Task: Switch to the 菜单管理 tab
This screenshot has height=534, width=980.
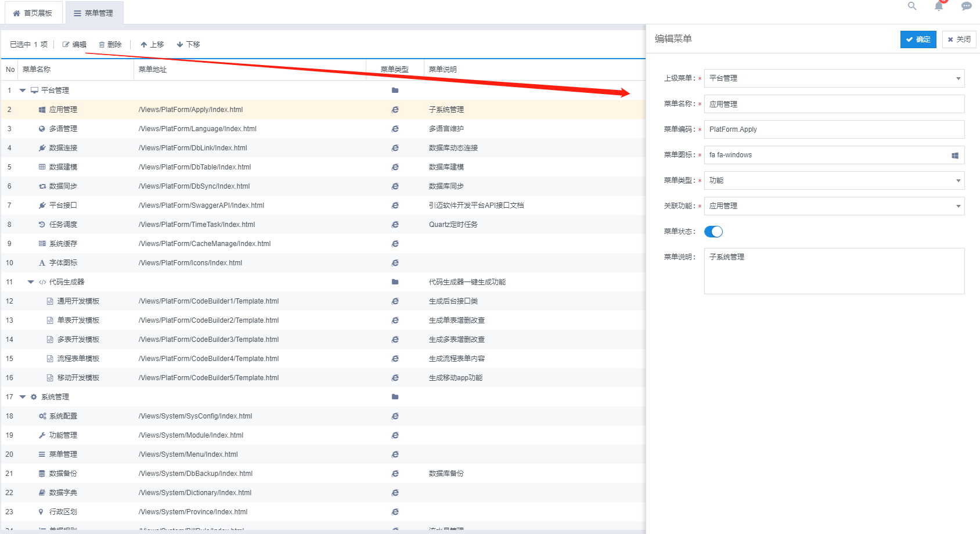Action: (94, 13)
